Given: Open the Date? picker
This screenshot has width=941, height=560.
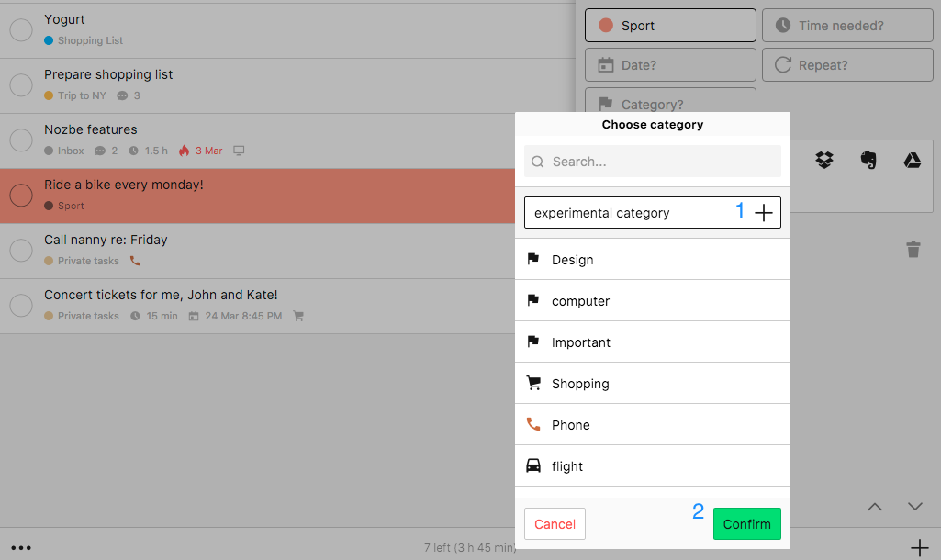Looking at the screenshot, I should pos(669,64).
